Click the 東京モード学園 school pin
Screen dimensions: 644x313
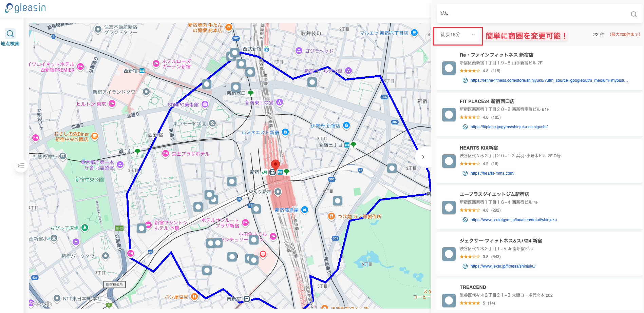click(212, 123)
